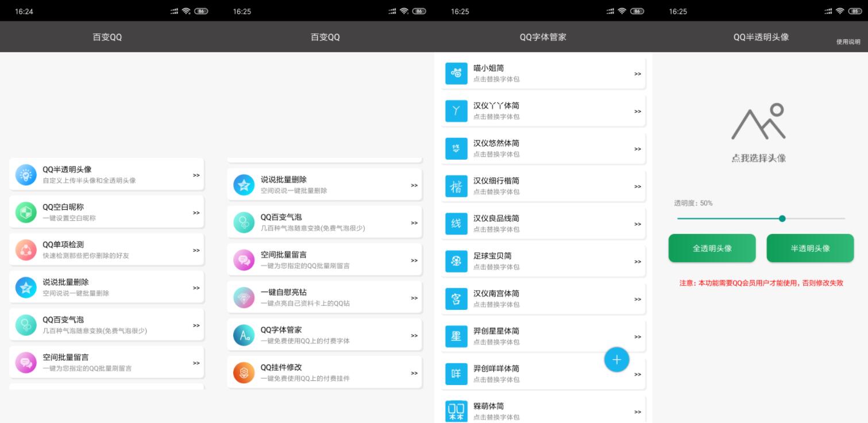Open QQ单项检测 via its >> arrow
The width and height of the screenshot is (868, 423).
pyautogui.click(x=196, y=251)
